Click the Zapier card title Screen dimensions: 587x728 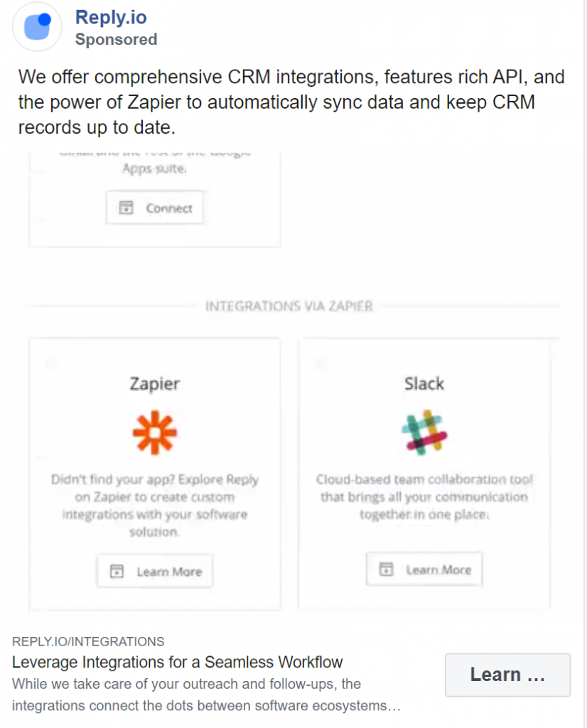[x=154, y=384]
